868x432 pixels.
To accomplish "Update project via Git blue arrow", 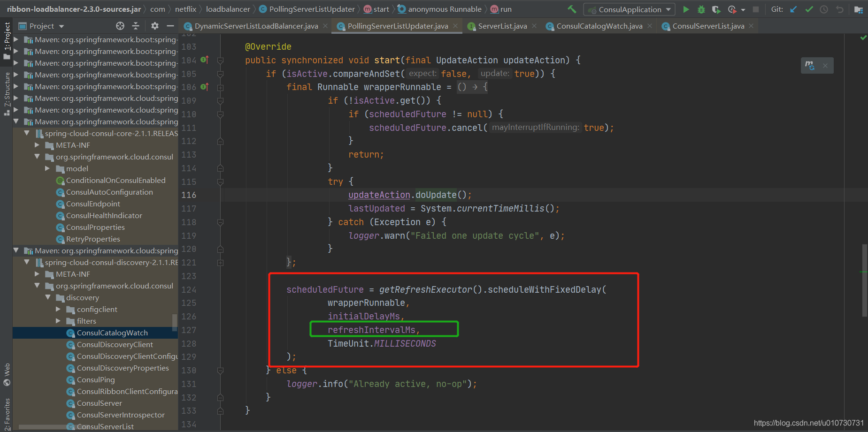I will [x=793, y=9].
